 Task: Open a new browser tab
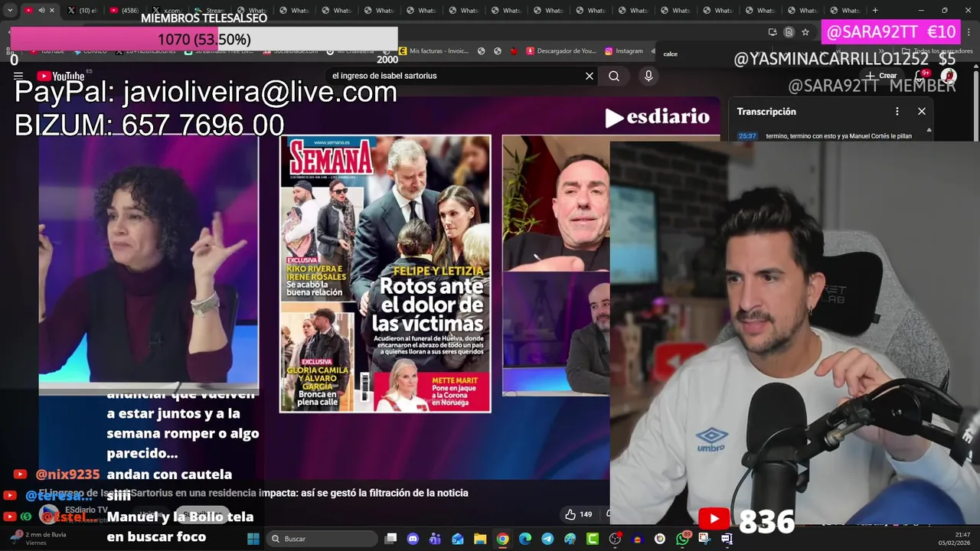click(875, 10)
